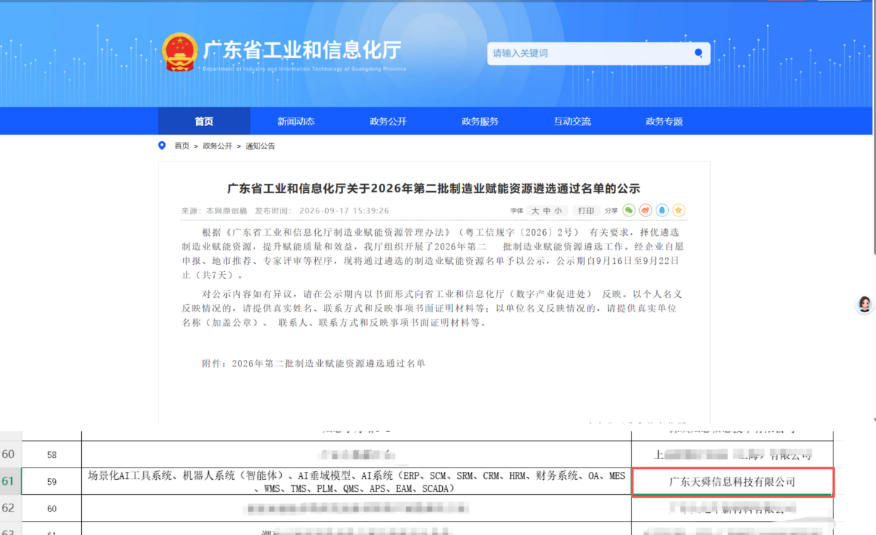Open the 互动交流 navigation tab
The width and height of the screenshot is (876, 535).
pyautogui.click(x=572, y=121)
